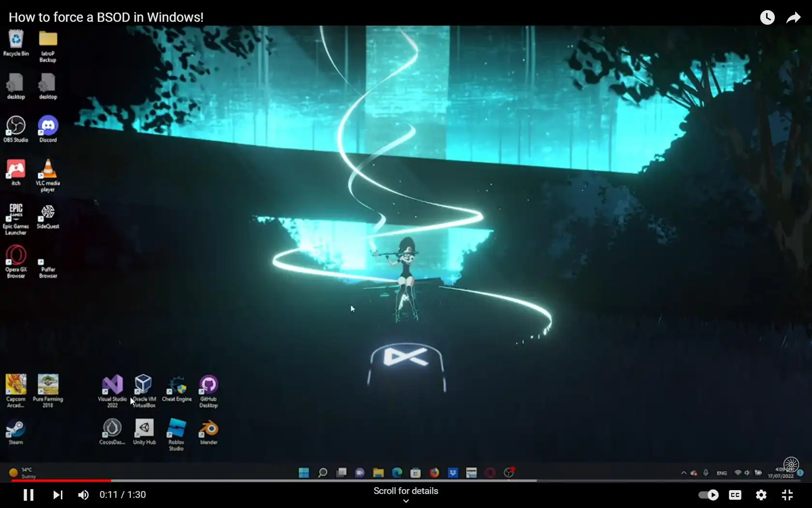Select the latroP Backup folder
Screen dimensions: 812x508
tap(48, 46)
